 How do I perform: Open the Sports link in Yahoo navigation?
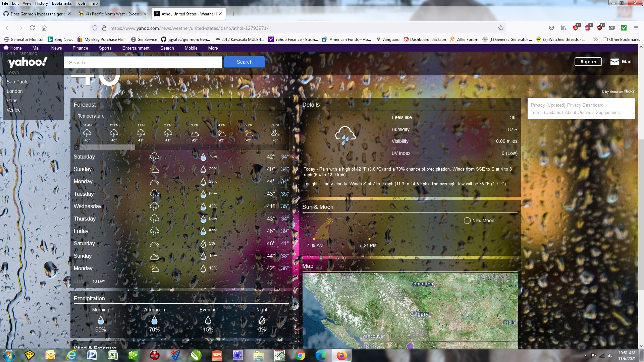(x=105, y=48)
